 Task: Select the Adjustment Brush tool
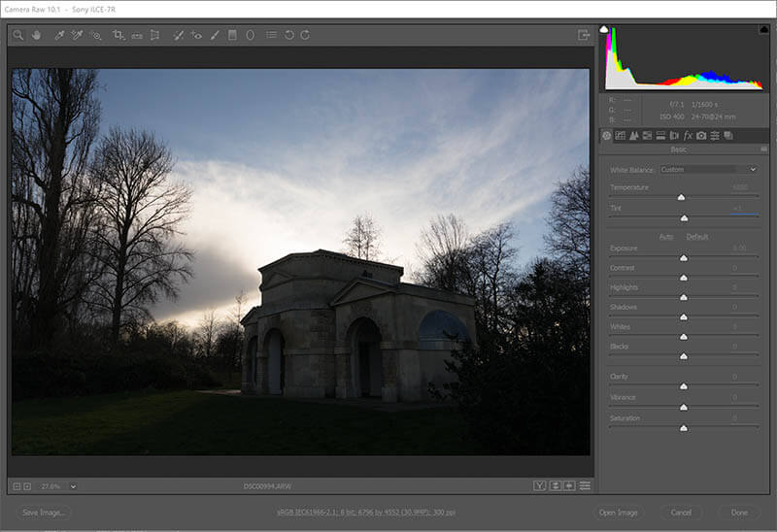(x=215, y=35)
